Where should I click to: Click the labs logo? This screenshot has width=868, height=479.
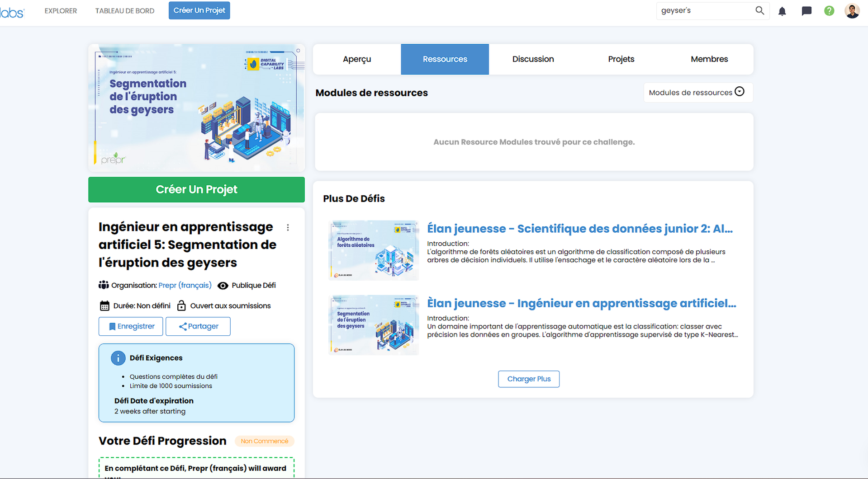pyautogui.click(x=12, y=12)
